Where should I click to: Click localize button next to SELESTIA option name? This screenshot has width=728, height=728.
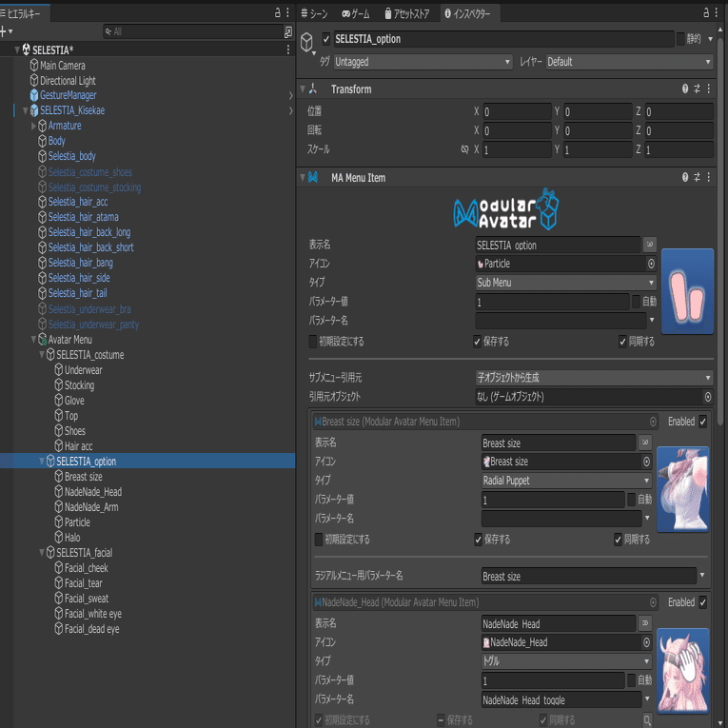[x=650, y=245]
